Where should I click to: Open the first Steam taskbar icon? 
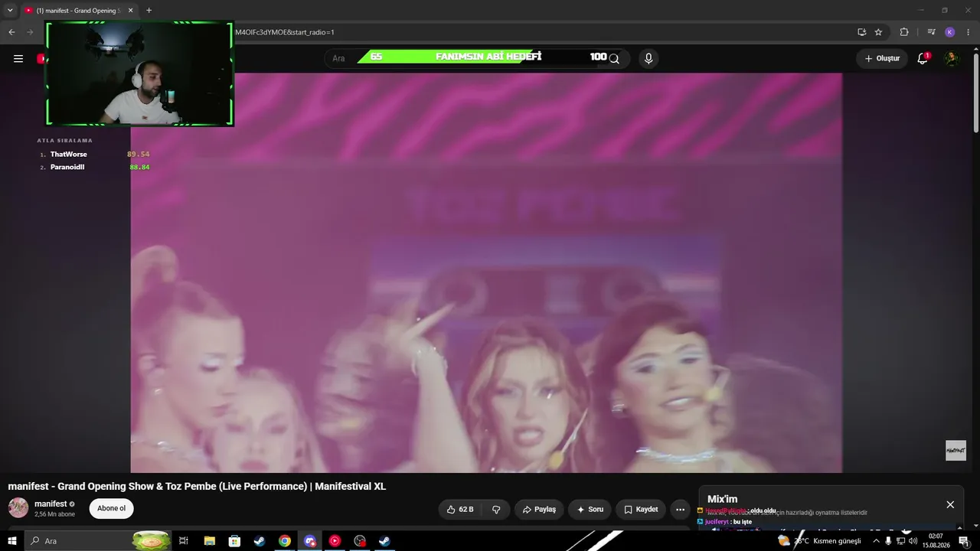pyautogui.click(x=260, y=541)
